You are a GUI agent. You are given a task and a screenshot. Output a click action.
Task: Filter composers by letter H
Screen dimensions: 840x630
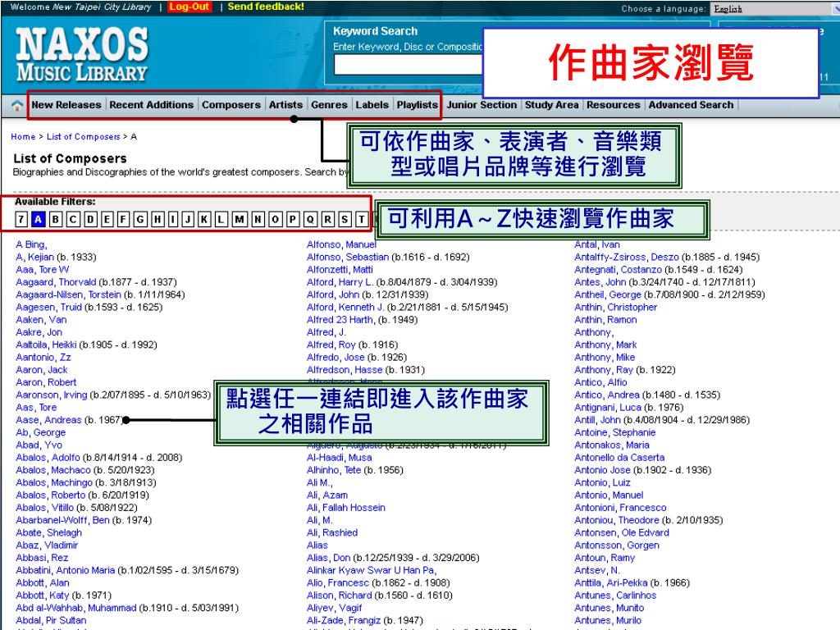158,219
